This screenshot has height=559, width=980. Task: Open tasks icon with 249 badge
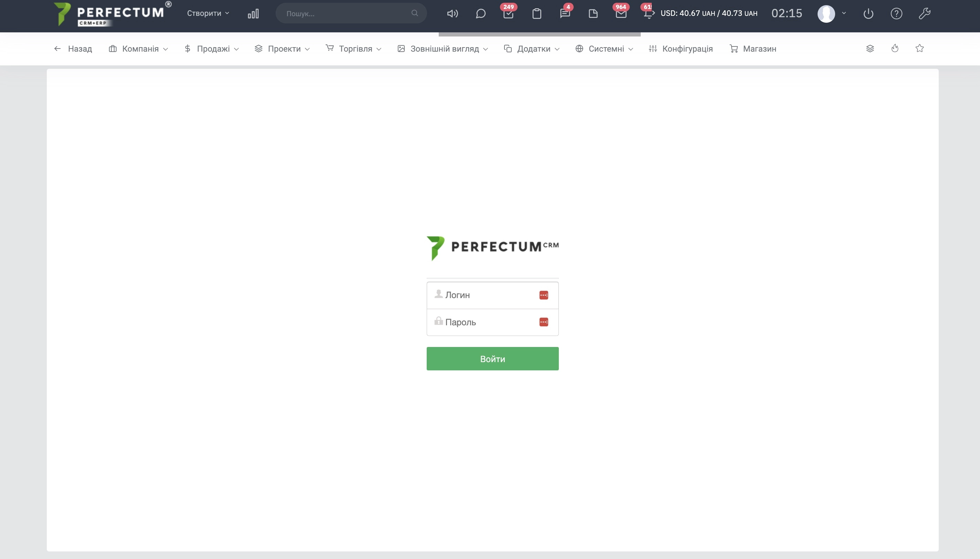click(509, 13)
